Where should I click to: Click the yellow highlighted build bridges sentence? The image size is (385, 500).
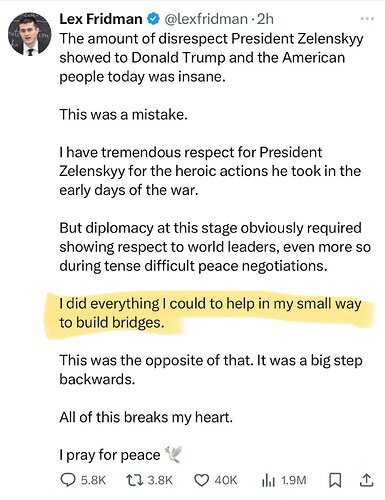[x=210, y=313]
